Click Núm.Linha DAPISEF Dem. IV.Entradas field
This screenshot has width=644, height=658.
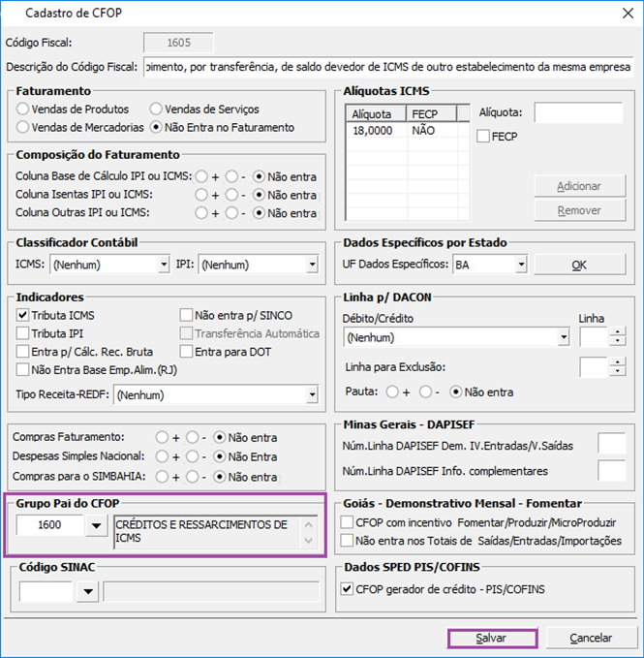612,443
